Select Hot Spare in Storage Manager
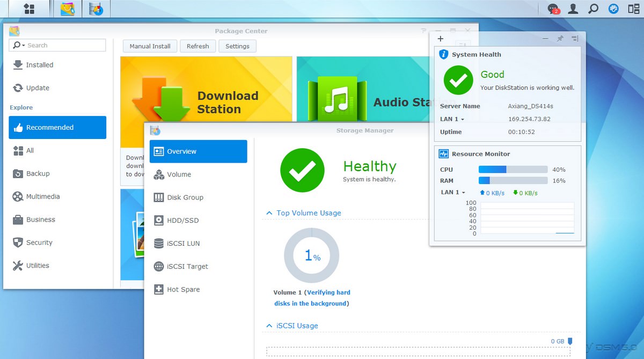This screenshot has height=359, width=644. (x=182, y=289)
